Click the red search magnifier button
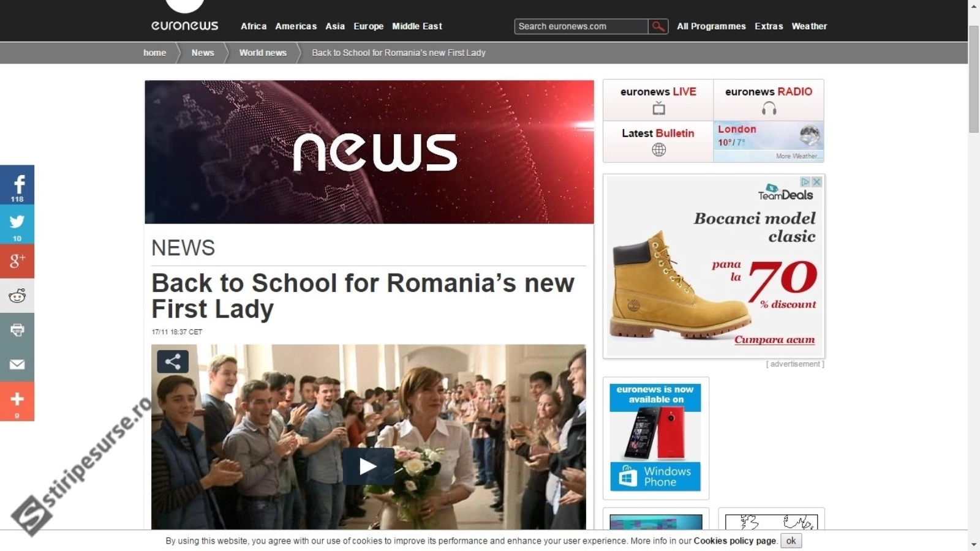The width and height of the screenshot is (980, 551). [658, 26]
